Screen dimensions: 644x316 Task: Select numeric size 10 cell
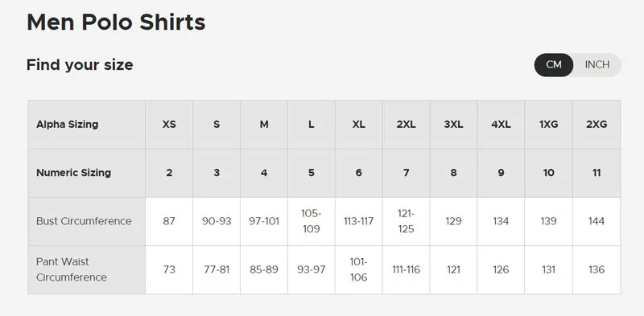click(x=548, y=173)
